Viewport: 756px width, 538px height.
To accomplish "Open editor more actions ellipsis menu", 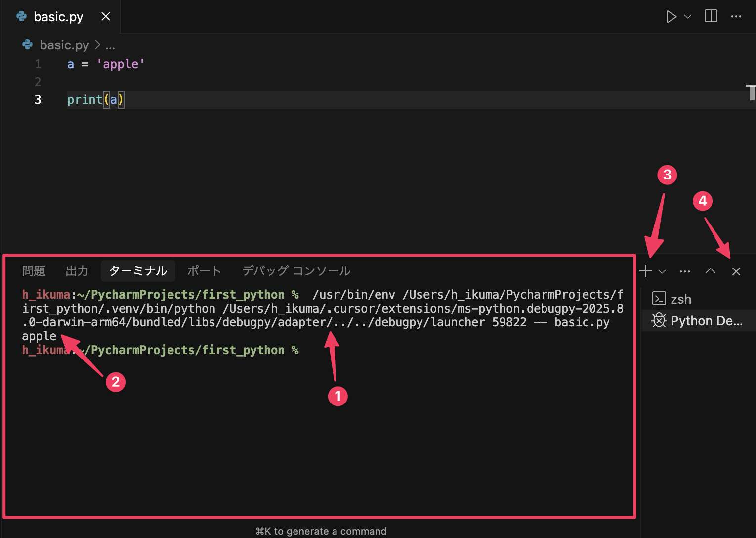I will pyautogui.click(x=736, y=17).
